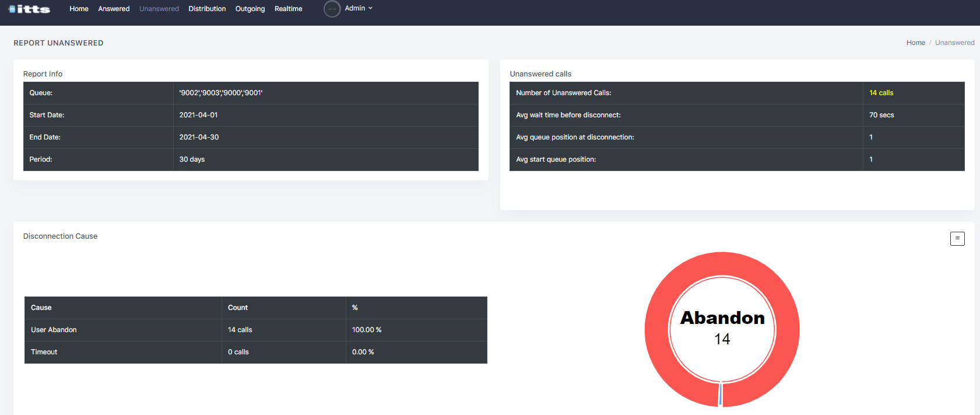Image resolution: width=980 pixels, height=415 pixels.
Task: Click the '70 secs' wait time value
Action: pos(881,115)
